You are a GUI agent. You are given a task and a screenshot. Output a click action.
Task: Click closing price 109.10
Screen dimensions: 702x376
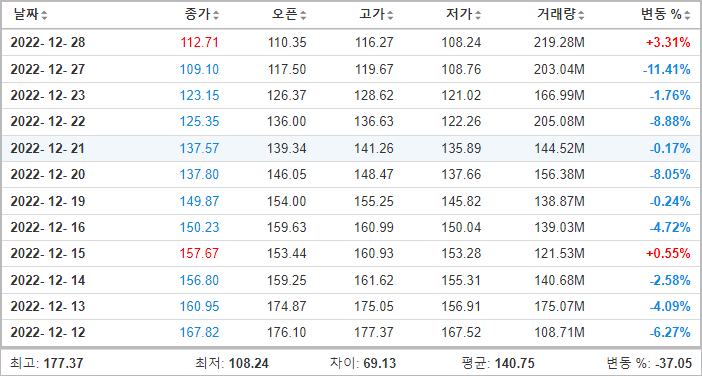(x=200, y=69)
